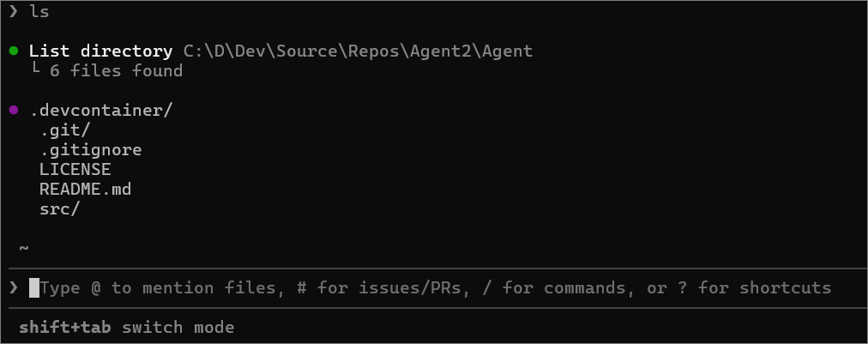Viewport: 868px width, 344px height.
Task: Click the tilde symbol above input box
Action: pyautogui.click(x=24, y=248)
